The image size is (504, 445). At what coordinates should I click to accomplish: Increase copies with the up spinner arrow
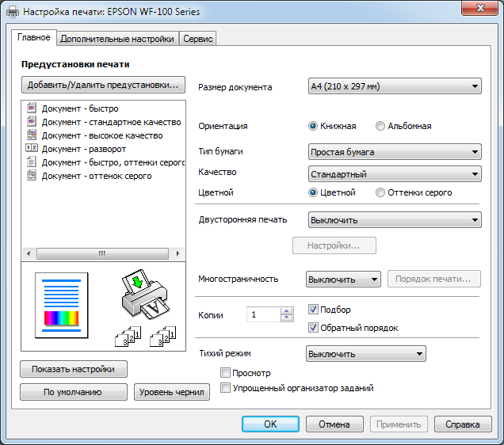pos(286,311)
